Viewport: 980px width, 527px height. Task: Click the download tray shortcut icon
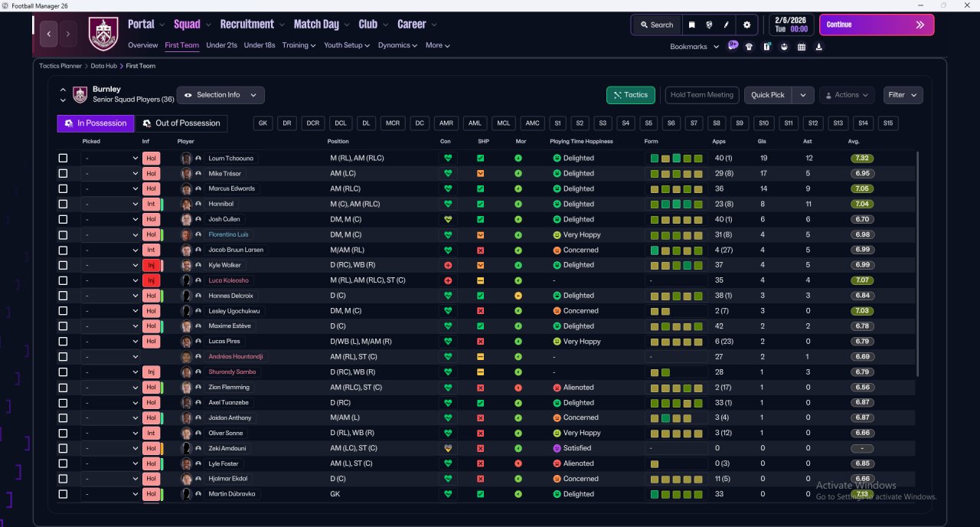coord(819,46)
